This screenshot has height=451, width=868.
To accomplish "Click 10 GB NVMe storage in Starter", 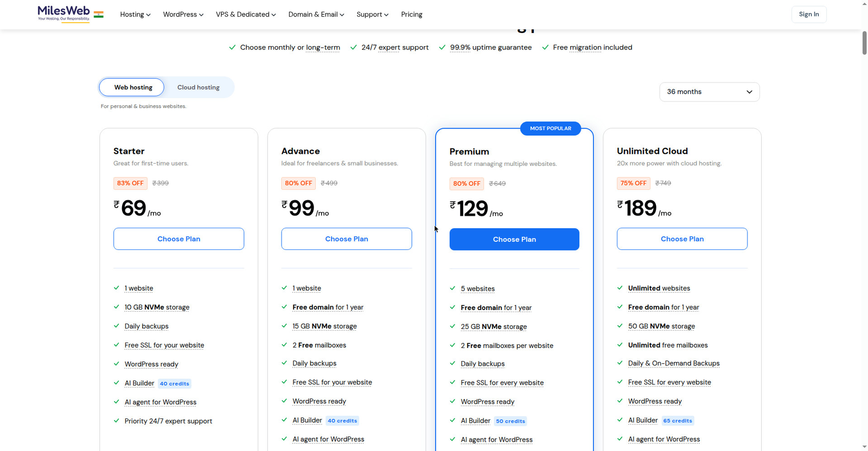I will pyautogui.click(x=157, y=307).
